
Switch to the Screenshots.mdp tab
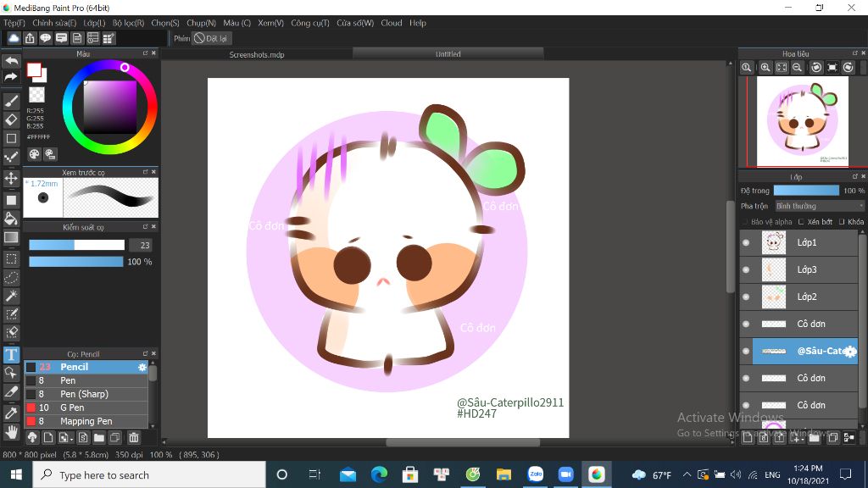pyautogui.click(x=257, y=54)
